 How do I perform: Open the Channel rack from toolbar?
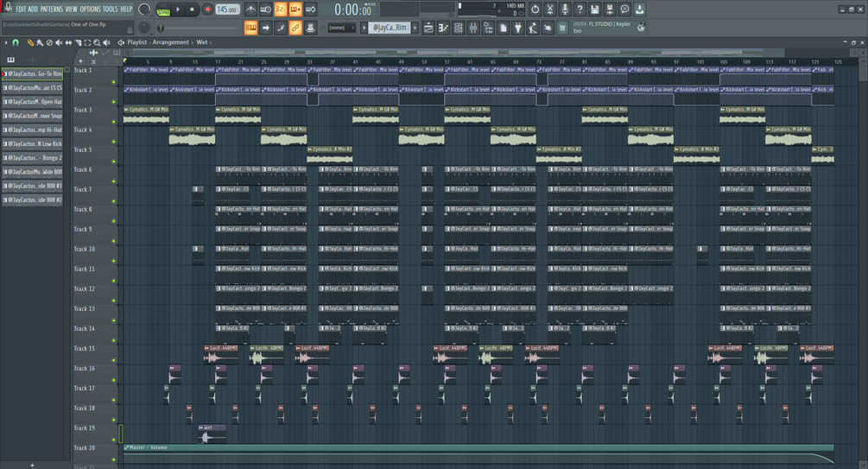pyautogui.click(x=459, y=28)
